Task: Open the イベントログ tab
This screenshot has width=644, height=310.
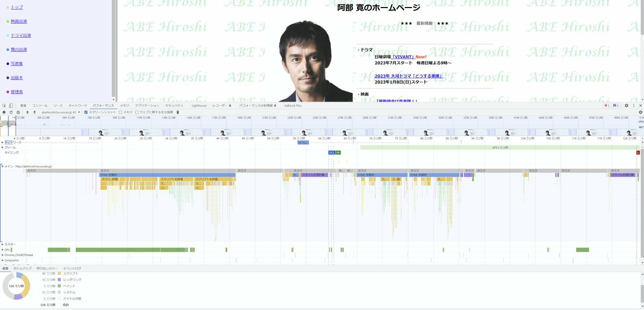Action: 72,268
